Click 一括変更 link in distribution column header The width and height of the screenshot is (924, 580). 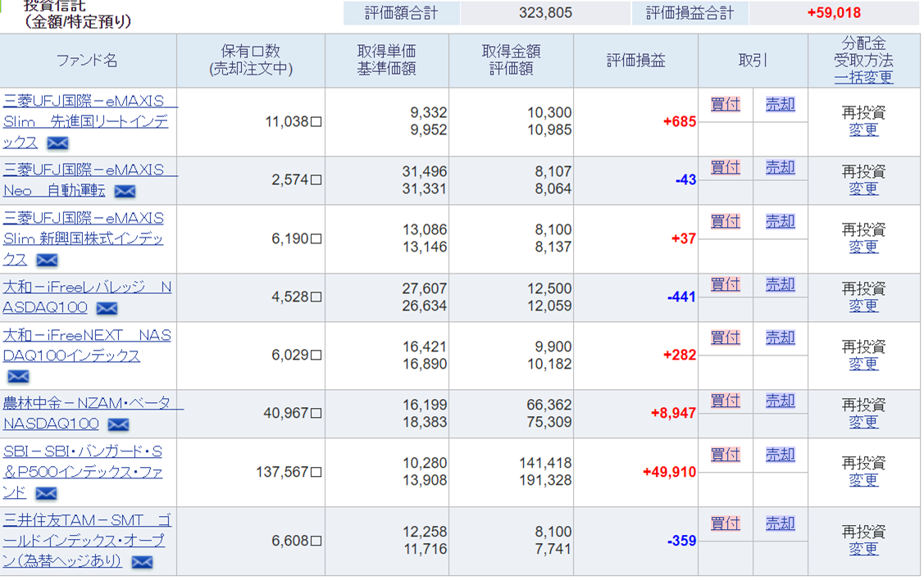[863, 78]
